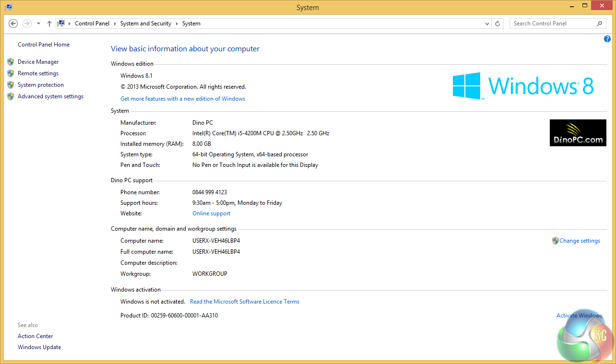Click Change settings for computer name

(580, 241)
